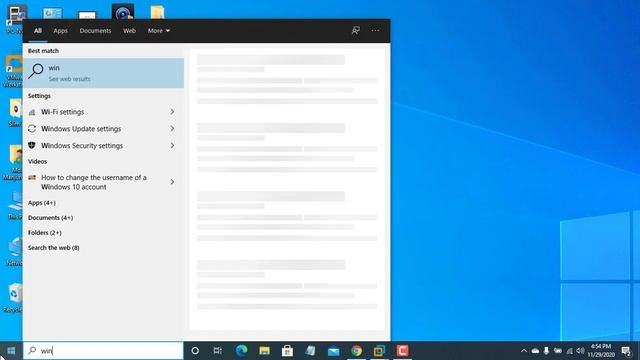
Task: Click the Cortana circle icon on taskbar
Action: click(195, 351)
